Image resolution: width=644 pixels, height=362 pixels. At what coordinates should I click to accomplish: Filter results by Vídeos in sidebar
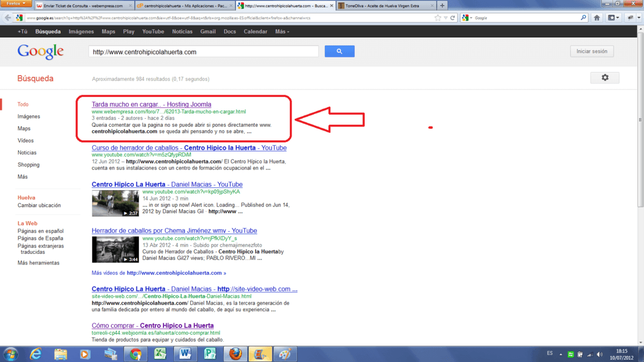click(x=25, y=140)
